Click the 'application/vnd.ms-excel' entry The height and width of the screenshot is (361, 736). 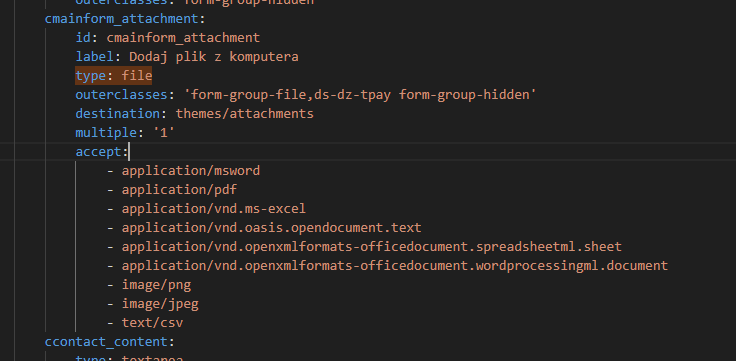point(214,209)
